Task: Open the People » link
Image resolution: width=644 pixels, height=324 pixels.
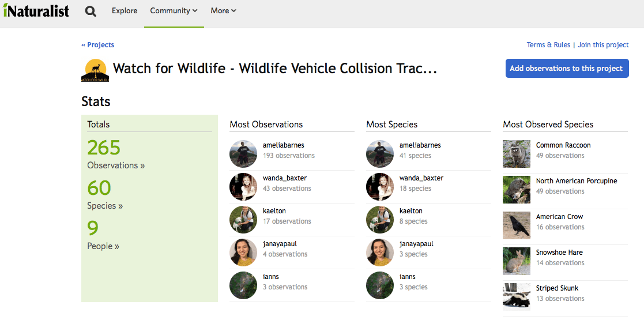Action: [x=103, y=246]
